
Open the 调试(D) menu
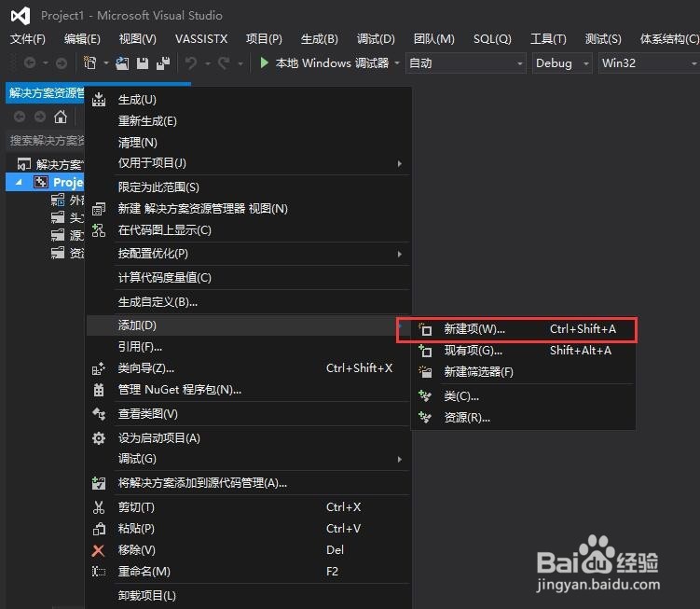[376, 39]
